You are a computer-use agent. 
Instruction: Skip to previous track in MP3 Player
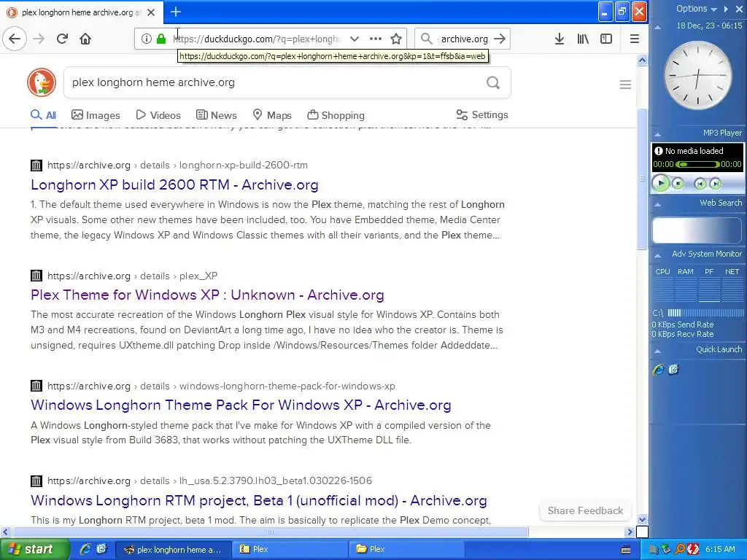(x=700, y=184)
